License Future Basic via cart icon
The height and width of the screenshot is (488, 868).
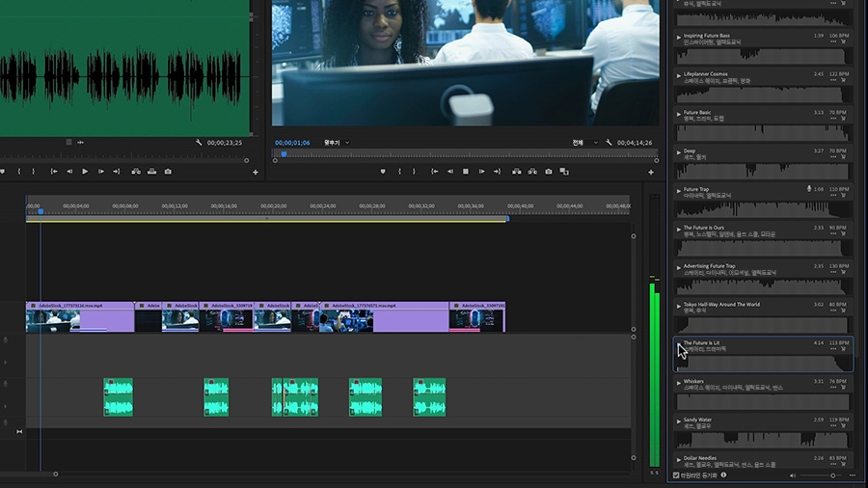844,119
